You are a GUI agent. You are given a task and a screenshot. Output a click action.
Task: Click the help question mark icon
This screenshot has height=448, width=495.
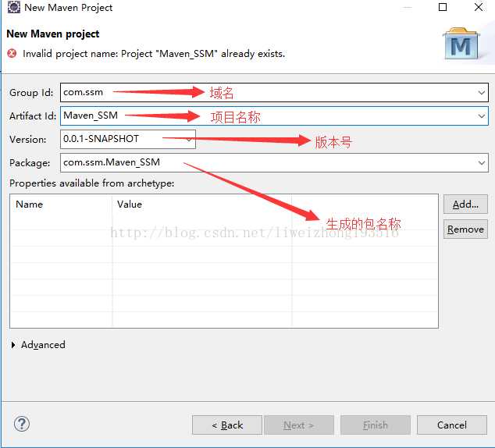(x=22, y=424)
